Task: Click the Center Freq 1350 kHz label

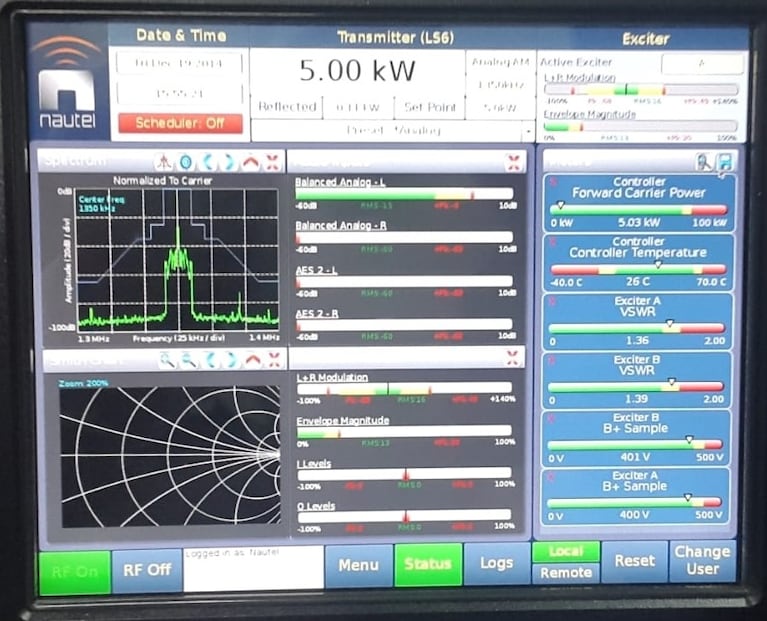Action: [x=101, y=204]
